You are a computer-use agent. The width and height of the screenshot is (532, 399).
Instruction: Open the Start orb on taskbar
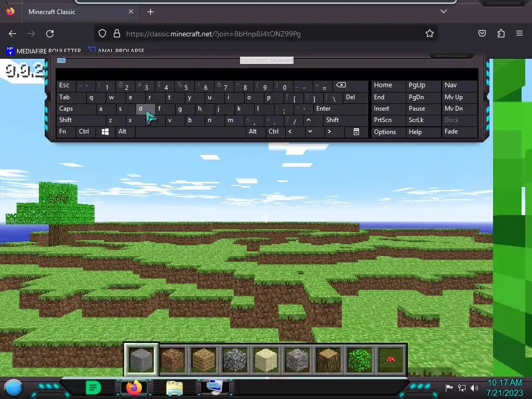[x=14, y=388]
